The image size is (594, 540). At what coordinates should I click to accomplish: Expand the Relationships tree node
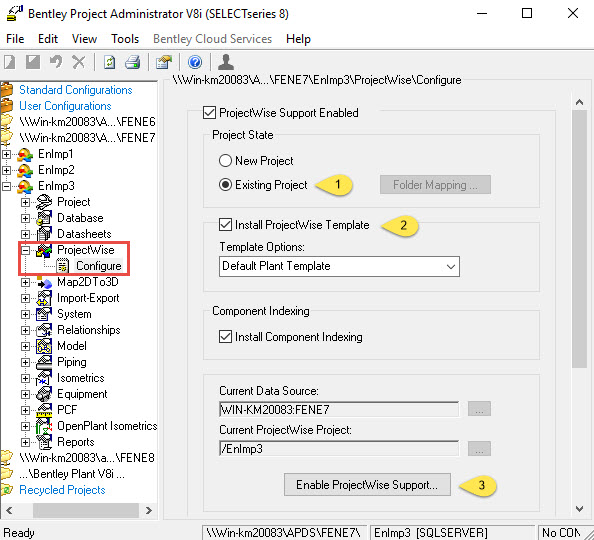click(25, 330)
